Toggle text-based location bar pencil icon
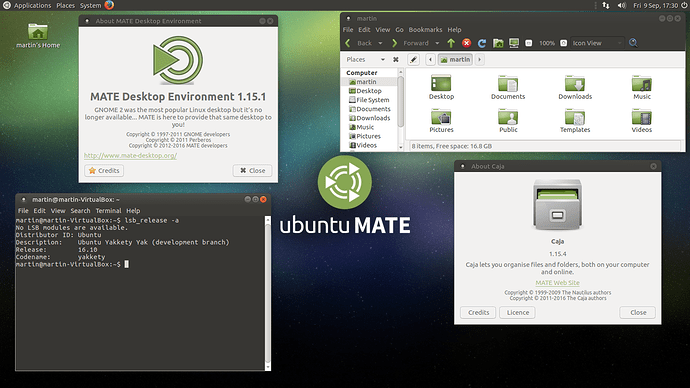The height and width of the screenshot is (388, 690). [413, 59]
